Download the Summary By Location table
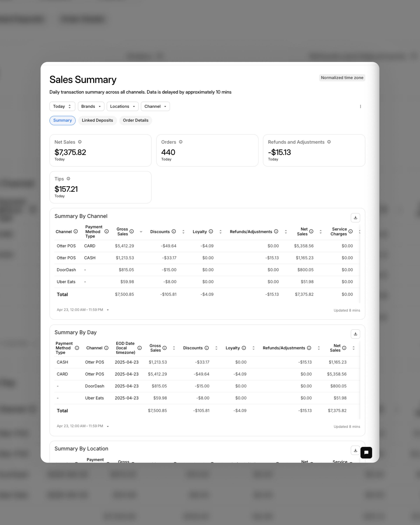 pyautogui.click(x=355, y=450)
